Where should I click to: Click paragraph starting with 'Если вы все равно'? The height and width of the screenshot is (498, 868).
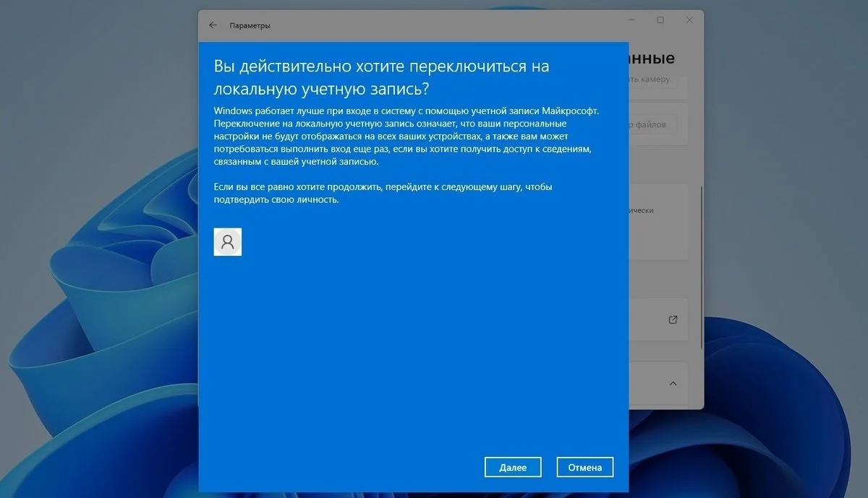[x=383, y=193]
